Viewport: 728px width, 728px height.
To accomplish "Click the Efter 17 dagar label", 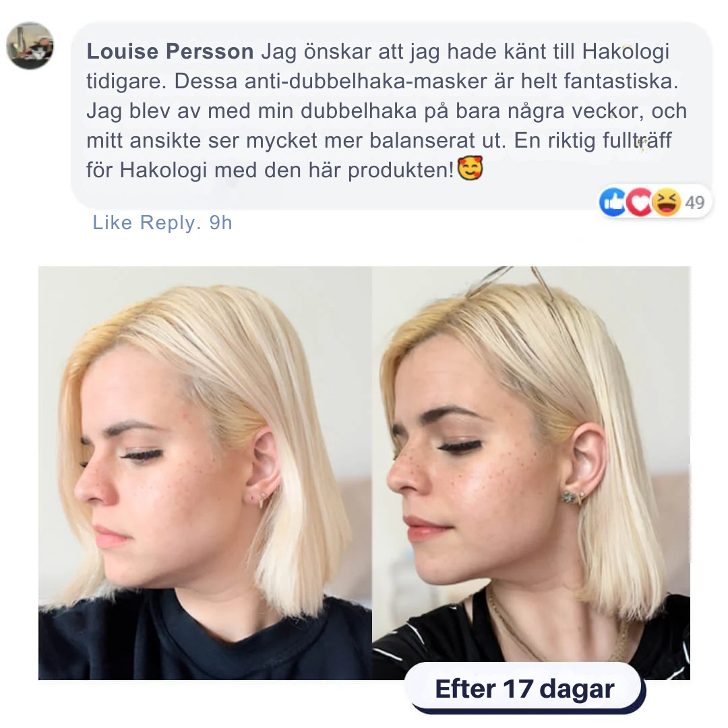I will click(524, 688).
